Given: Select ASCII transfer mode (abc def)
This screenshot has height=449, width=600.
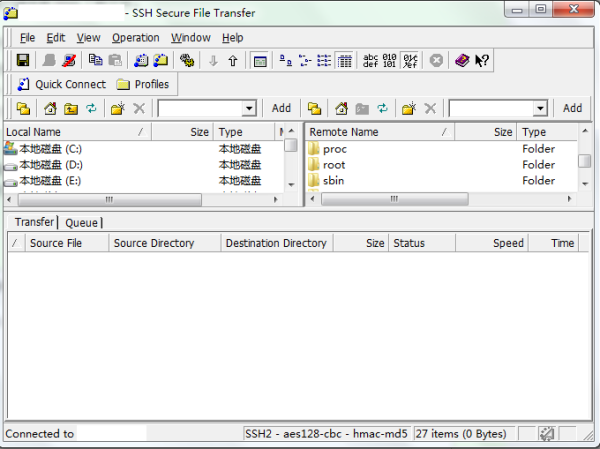Looking at the screenshot, I should (370, 60).
